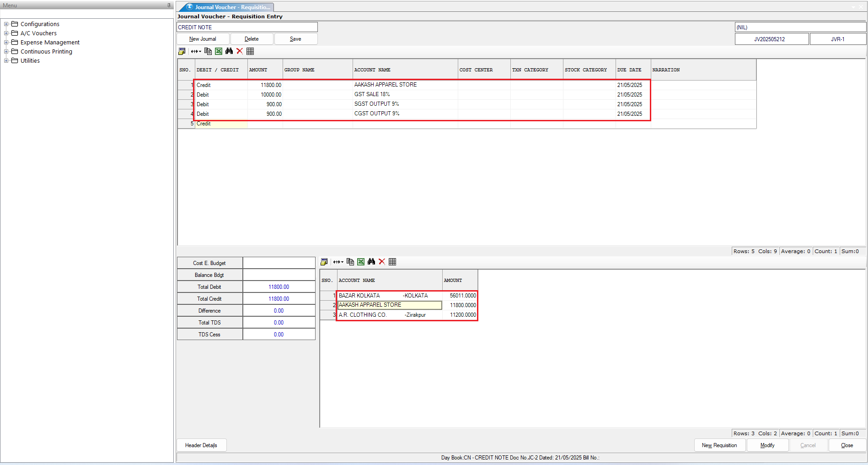The height and width of the screenshot is (465, 868).
Task: Expand the Configurations tree node
Action: click(x=6, y=24)
